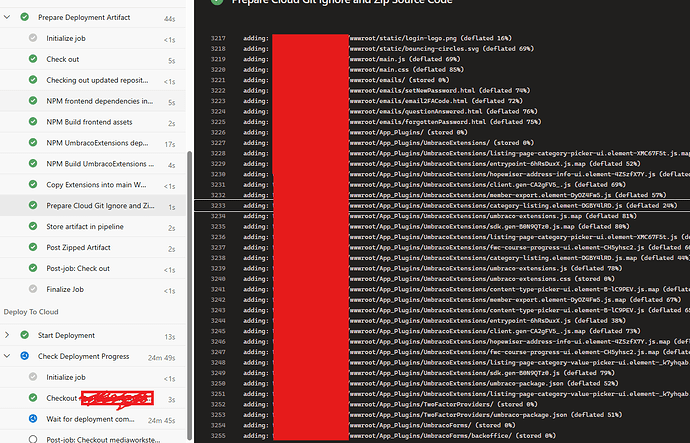Click the left job list scrollbar
Viewport: 690px width, 443px height.
point(190,295)
